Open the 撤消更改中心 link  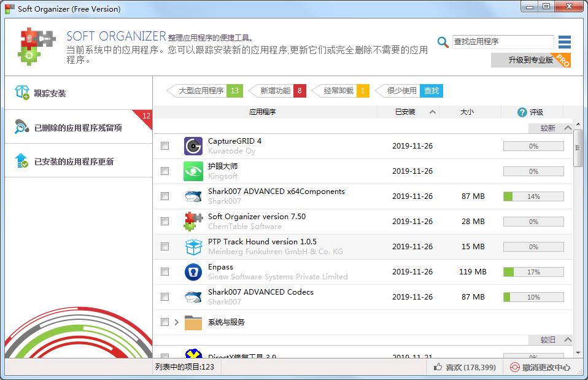coord(540,367)
